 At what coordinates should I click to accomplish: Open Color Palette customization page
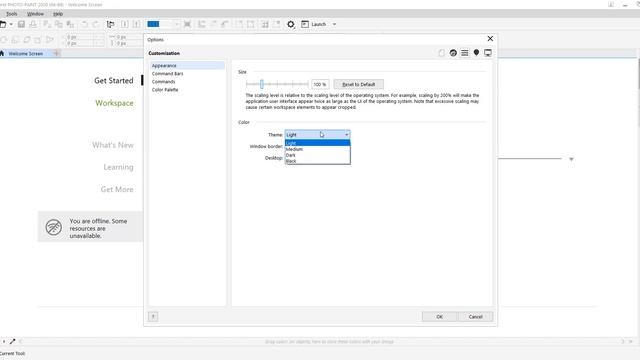[165, 90]
